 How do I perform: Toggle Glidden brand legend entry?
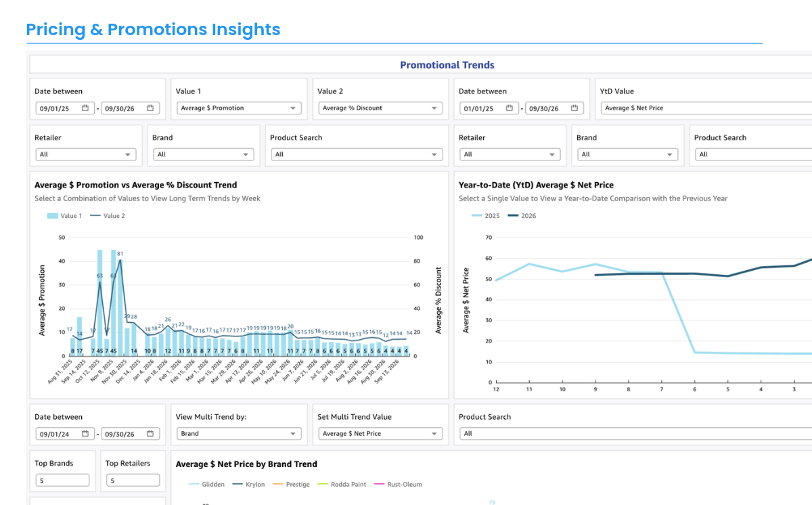coord(206,485)
